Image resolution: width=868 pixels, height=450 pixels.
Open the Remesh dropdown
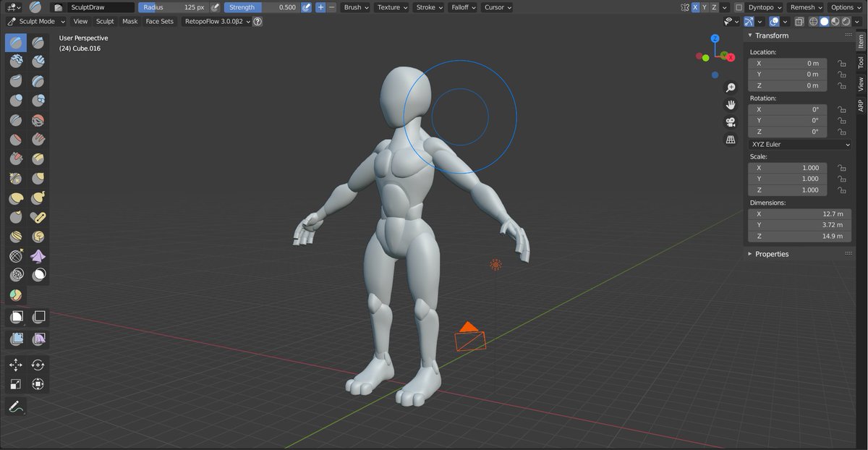(807, 7)
